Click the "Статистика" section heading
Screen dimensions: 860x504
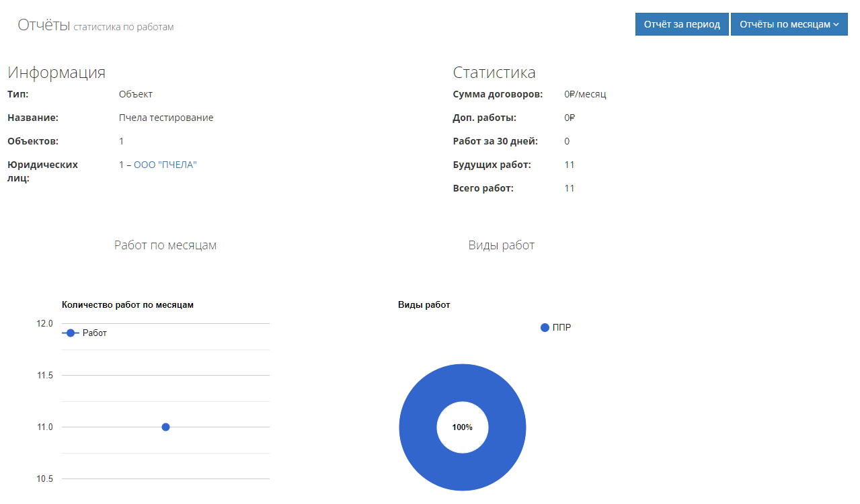tap(494, 73)
